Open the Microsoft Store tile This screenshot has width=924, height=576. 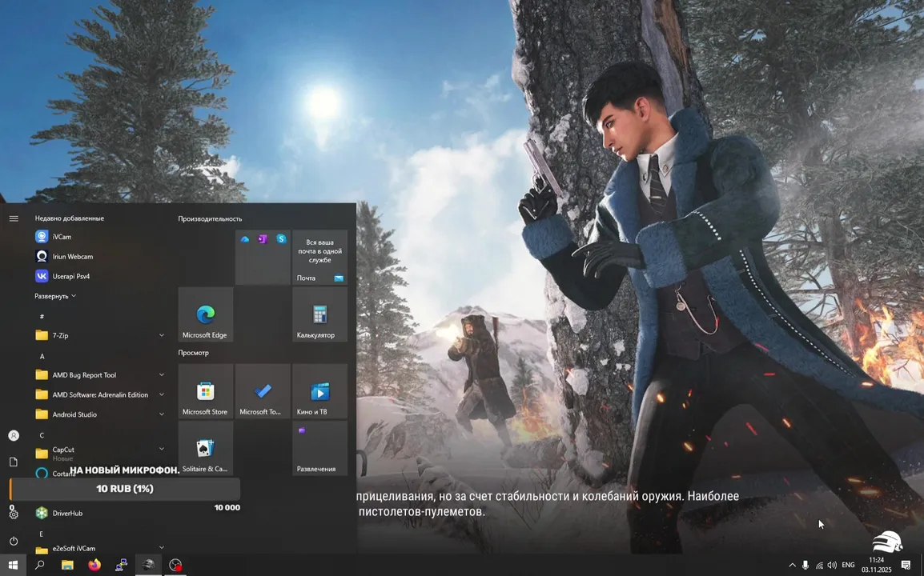coord(206,391)
